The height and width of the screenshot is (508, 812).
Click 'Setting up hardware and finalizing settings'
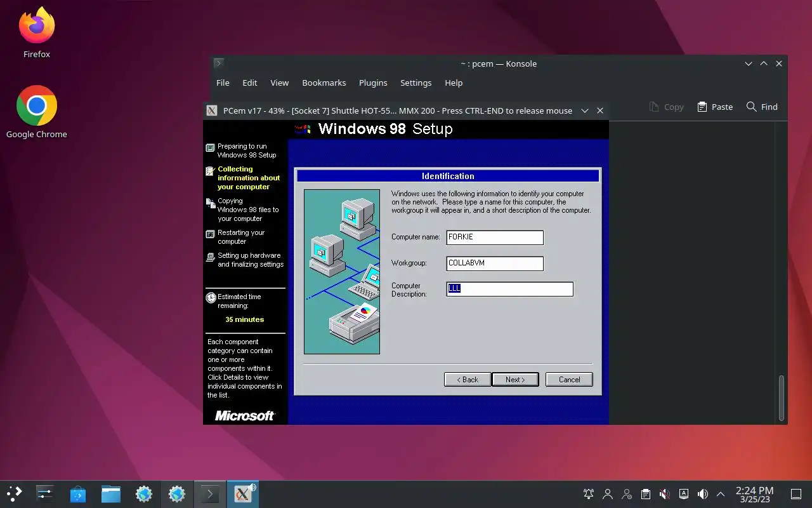[x=251, y=260]
